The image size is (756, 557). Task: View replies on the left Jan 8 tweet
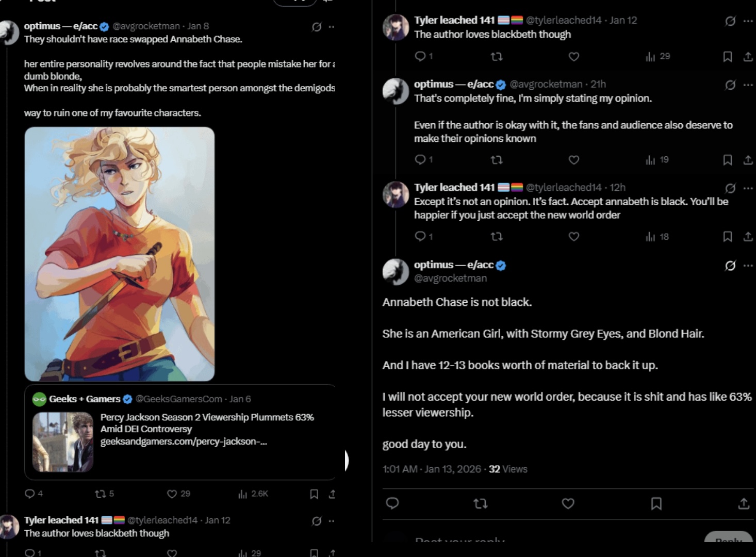(x=30, y=494)
